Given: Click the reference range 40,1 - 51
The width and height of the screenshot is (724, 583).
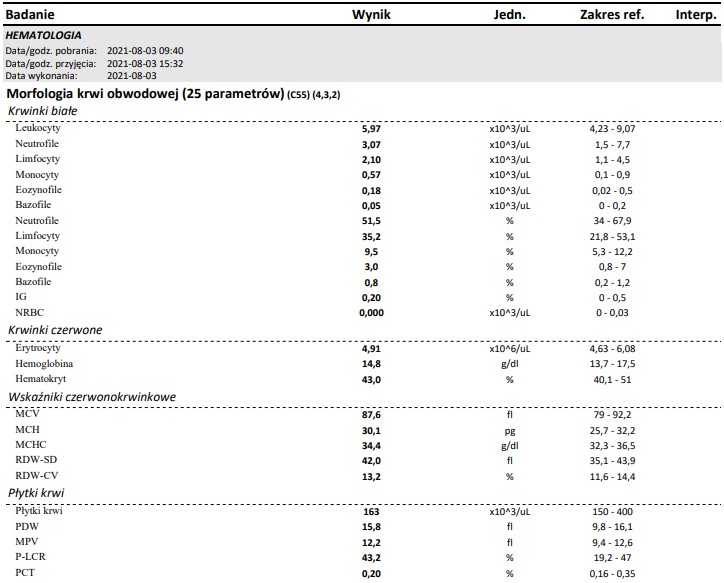Looking at the screenshot, I should 612,380.
